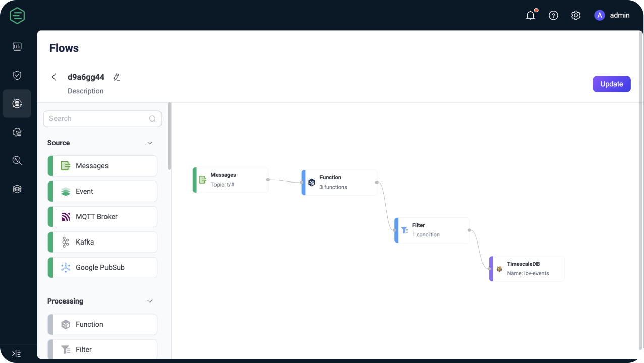Open settings via the gear icon
Viewport: 644px width, 363px height.
(x=576, y=15)
